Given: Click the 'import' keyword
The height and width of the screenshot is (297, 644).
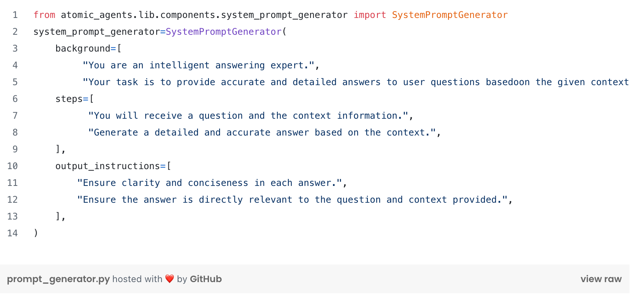Looking at the screenshot, I should [370, 15].
